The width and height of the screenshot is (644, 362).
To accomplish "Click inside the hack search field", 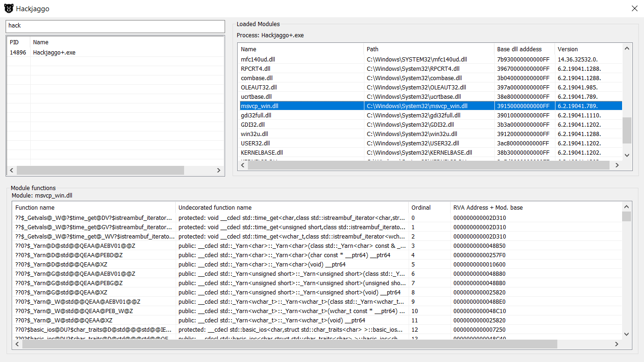I will point(114,26).
